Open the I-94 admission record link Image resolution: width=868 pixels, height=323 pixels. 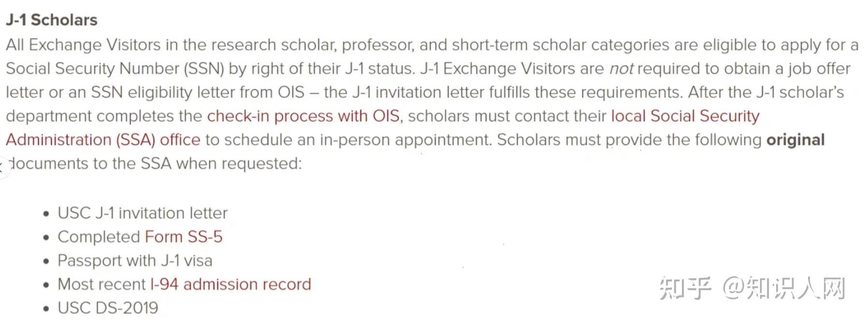pyautogui.click(x=231, y=284)
